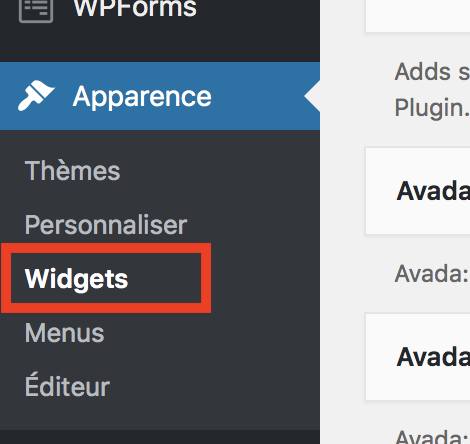Expand the second Avada widget box
This screenshot has height=444, width=470.
(418, 357)
